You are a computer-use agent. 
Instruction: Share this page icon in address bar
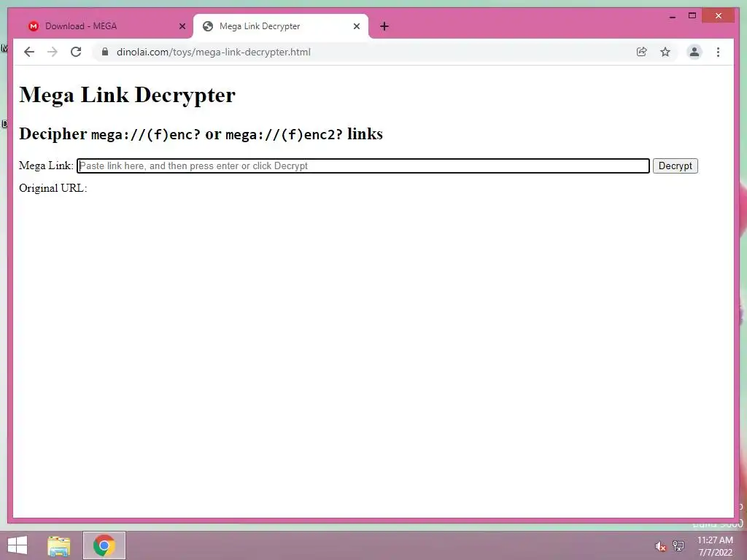[x=642, y=52]
